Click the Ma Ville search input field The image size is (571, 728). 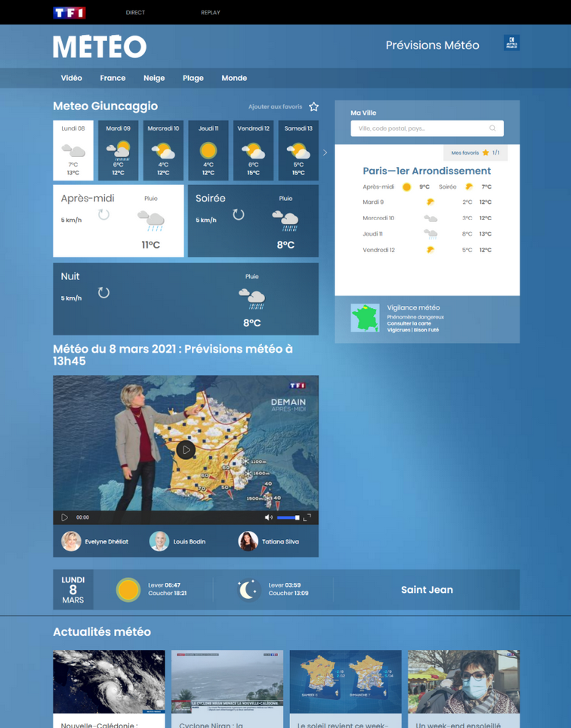pyautogui.click(x=419, y=128)
